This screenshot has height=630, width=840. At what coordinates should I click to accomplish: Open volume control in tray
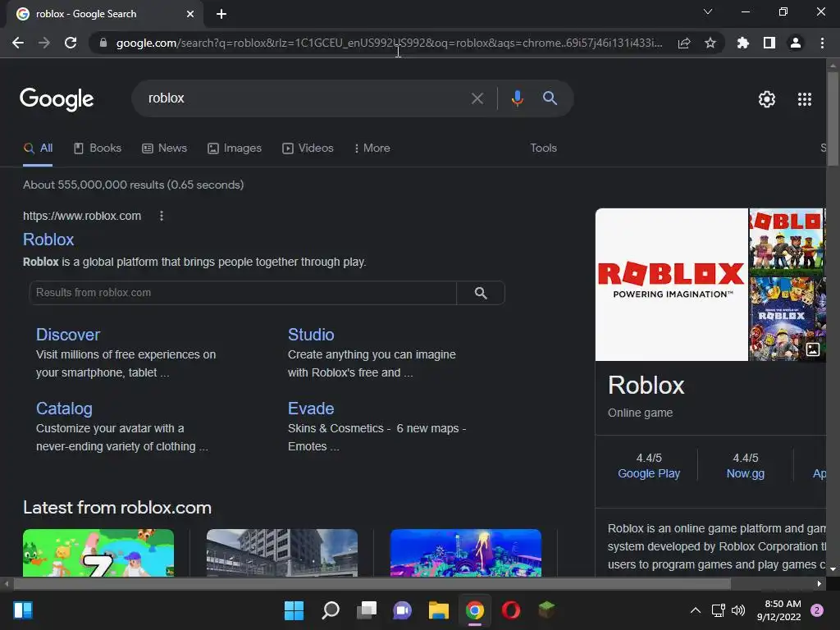tap(738, 610)
